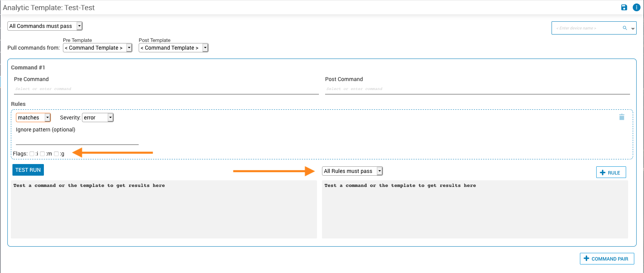Click the device search magnifier icon
This screenshot has height=273, width=644.
[625, 28]
